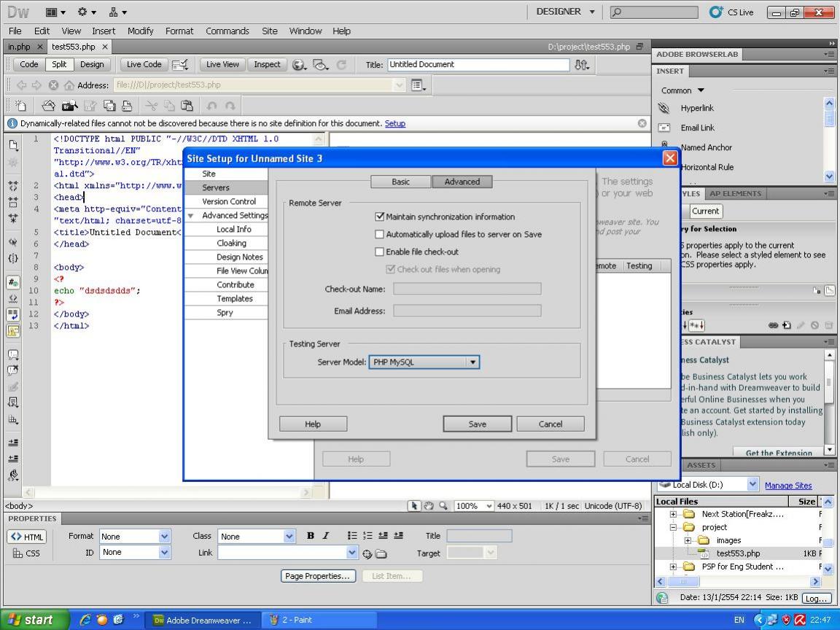Viewport: 840px width, 630px height.
Task: Collapse the project folder in Files
Action: (x=674, y=528)
